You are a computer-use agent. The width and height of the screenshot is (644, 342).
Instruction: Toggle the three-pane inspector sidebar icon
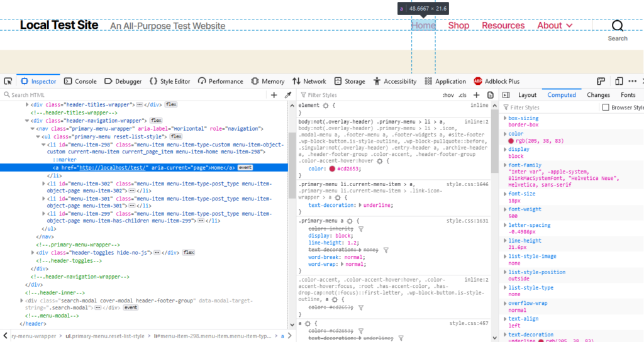(506, 95)
